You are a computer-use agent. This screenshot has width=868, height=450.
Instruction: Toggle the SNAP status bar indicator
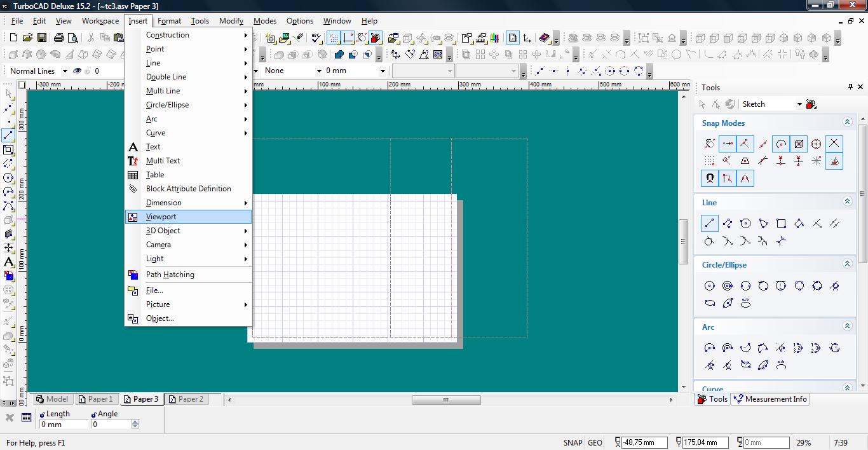(572, 442)
